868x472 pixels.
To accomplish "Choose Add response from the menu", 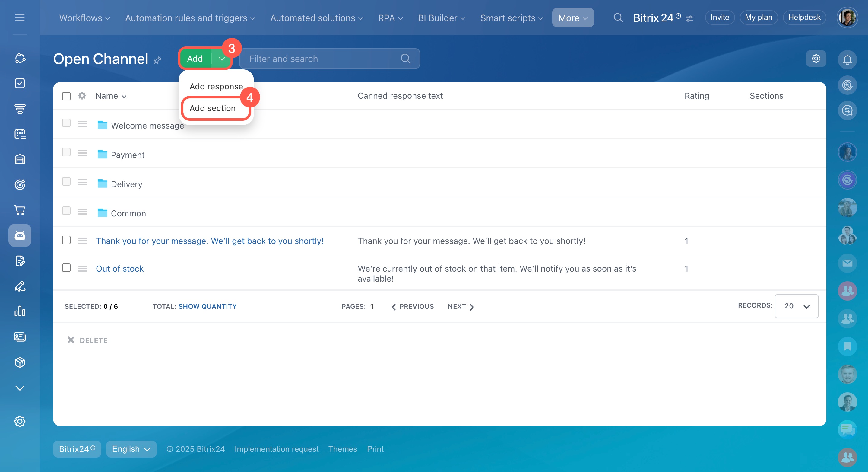I will point(216,86).
